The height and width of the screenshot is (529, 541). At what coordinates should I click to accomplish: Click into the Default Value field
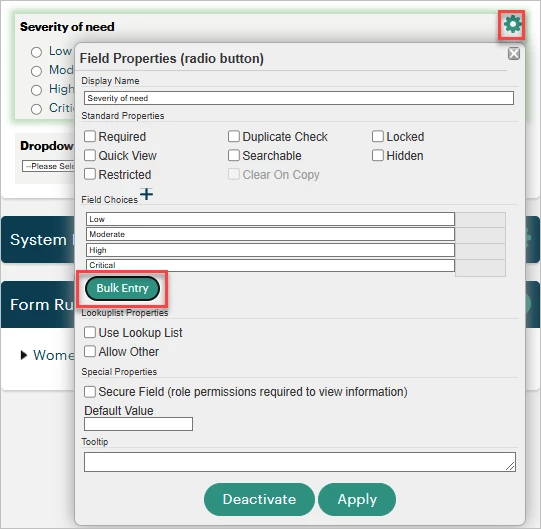click(138, 424)
